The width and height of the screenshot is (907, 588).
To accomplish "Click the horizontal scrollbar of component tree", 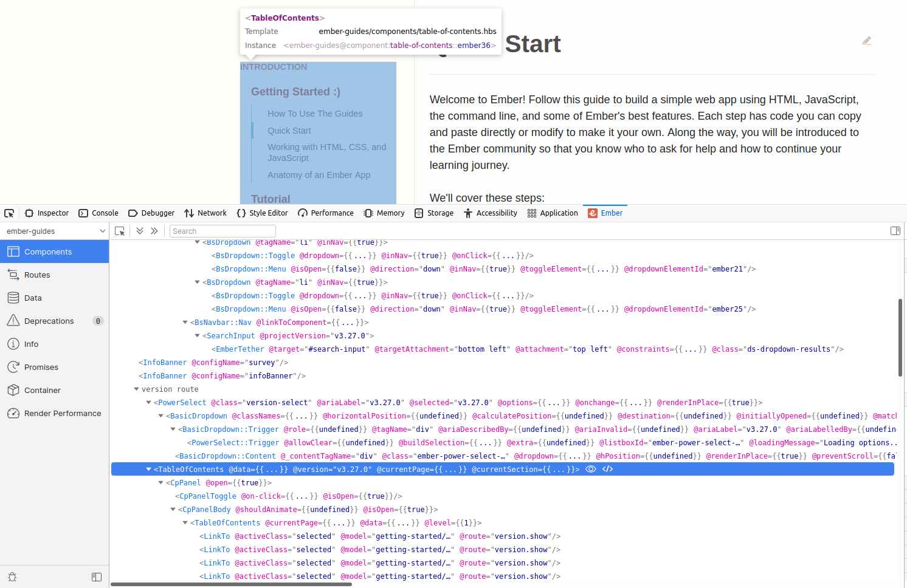I will point(231,584).
